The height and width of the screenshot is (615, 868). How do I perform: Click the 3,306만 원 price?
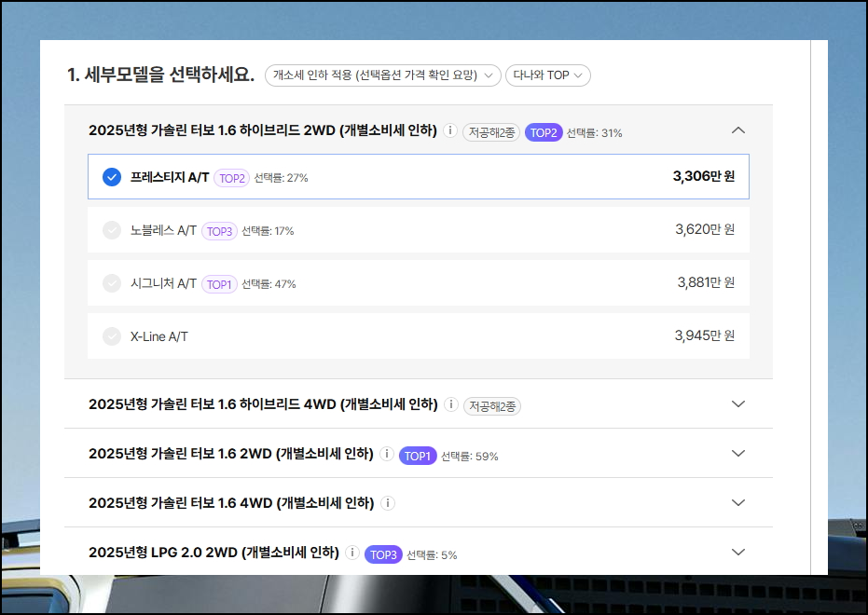point(704,176)
